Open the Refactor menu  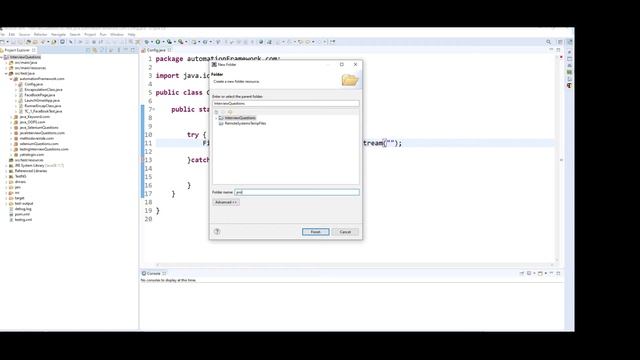tap(40, 35)
